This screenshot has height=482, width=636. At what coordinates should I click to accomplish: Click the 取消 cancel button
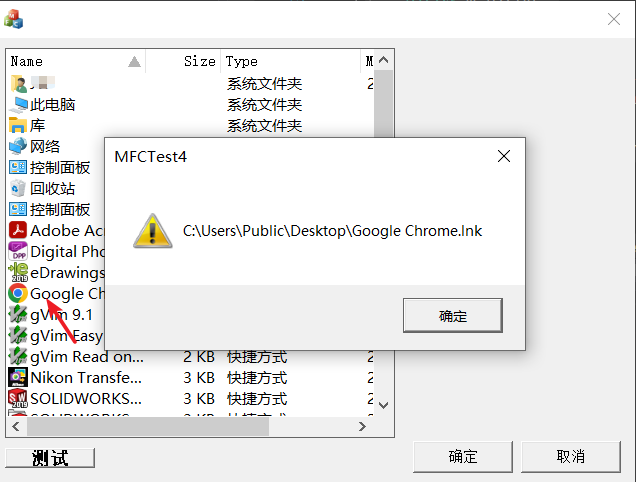571,457
